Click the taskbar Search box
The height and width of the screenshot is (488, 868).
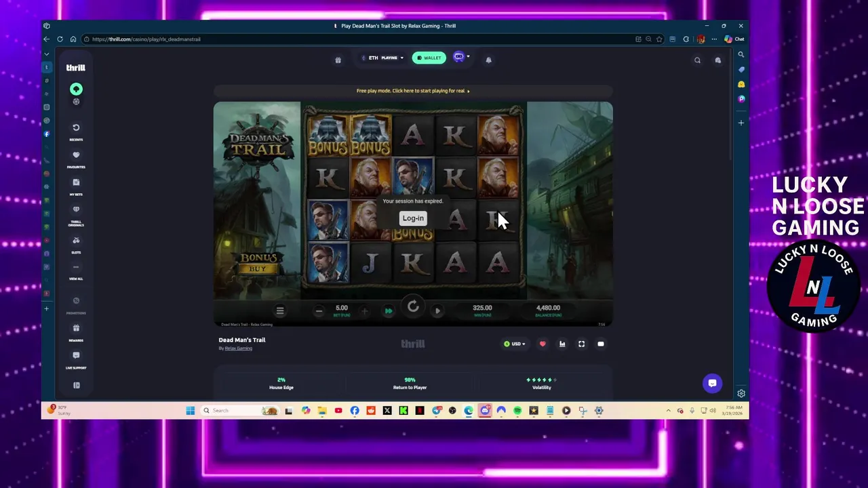(241, 410)
